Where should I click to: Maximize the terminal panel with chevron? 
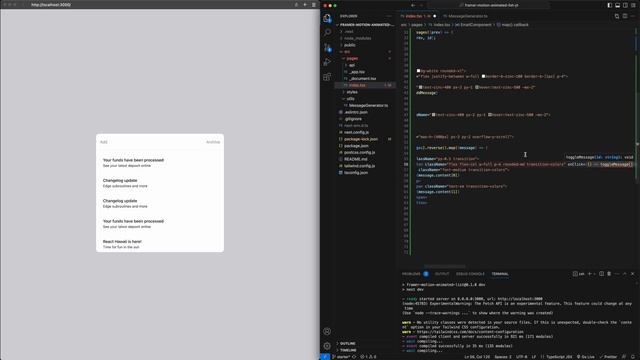click(624, 274)
